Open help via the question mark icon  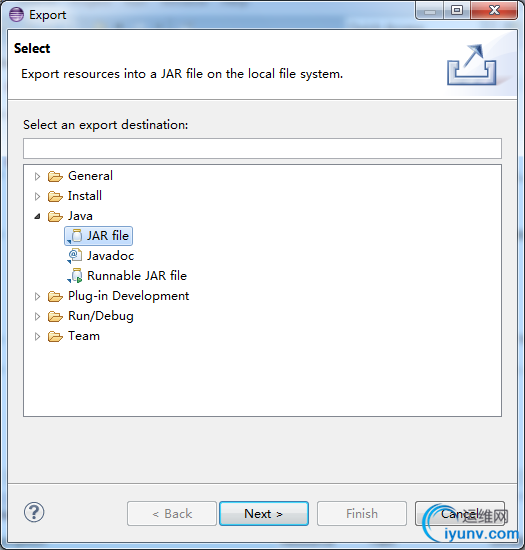34,512
